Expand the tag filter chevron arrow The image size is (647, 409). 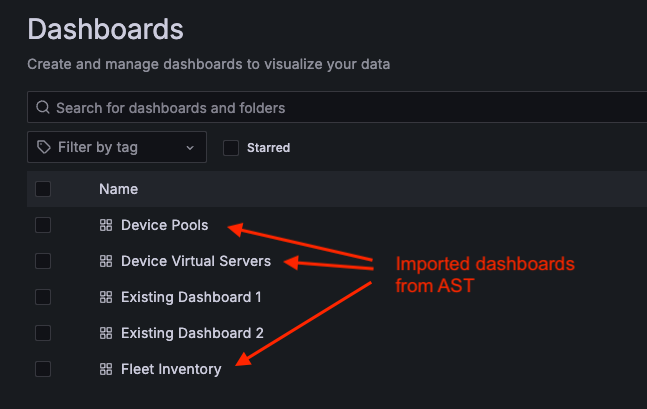[190, 148]
